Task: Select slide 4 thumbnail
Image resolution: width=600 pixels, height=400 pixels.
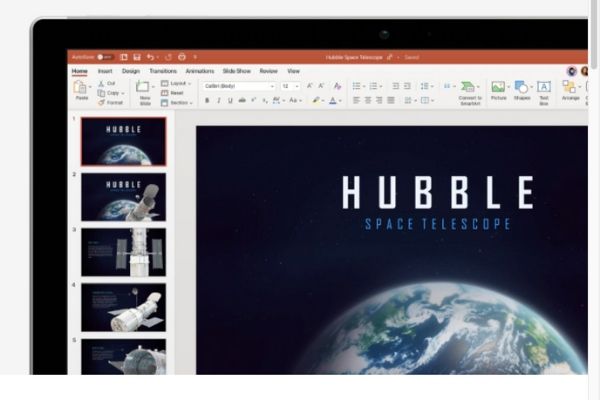Action: (x=124, y=307)
